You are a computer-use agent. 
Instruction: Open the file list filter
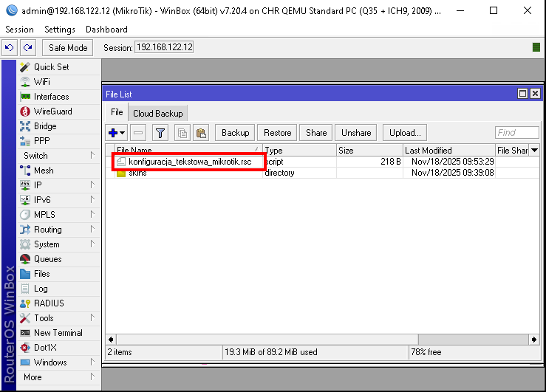(160, 133)
